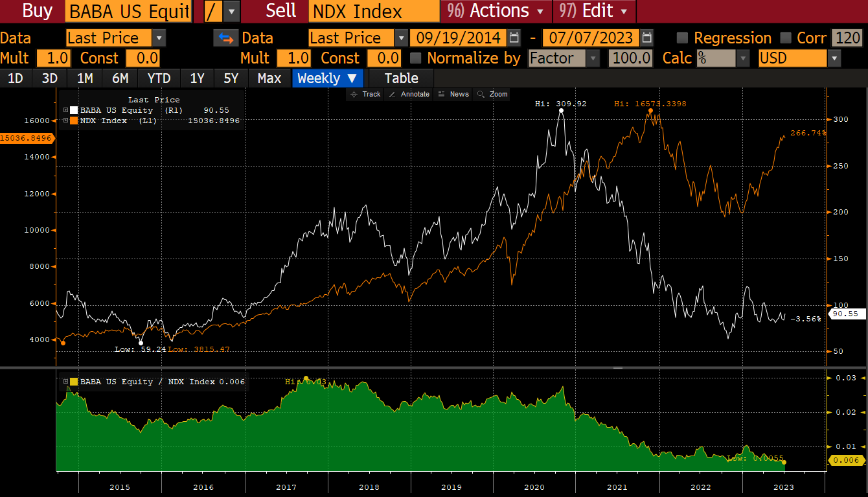Click the spread operator '/' field
The image size is (868, 497).
point(214,11)
